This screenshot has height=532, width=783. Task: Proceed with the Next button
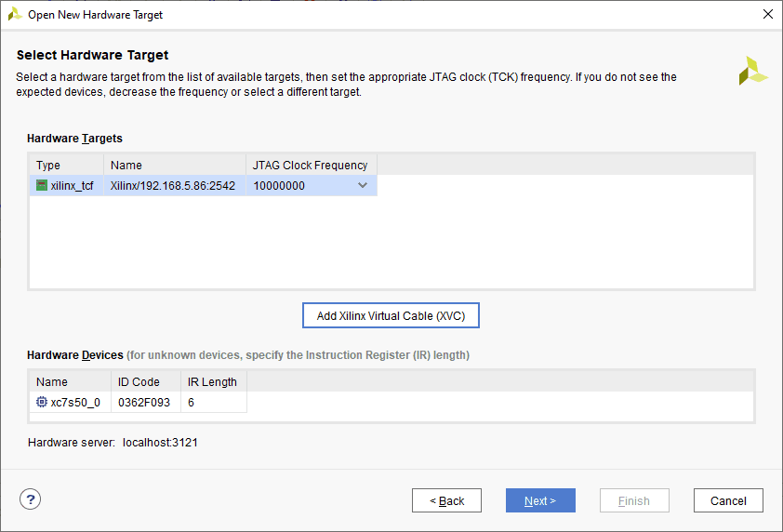(x=540, y=500)
